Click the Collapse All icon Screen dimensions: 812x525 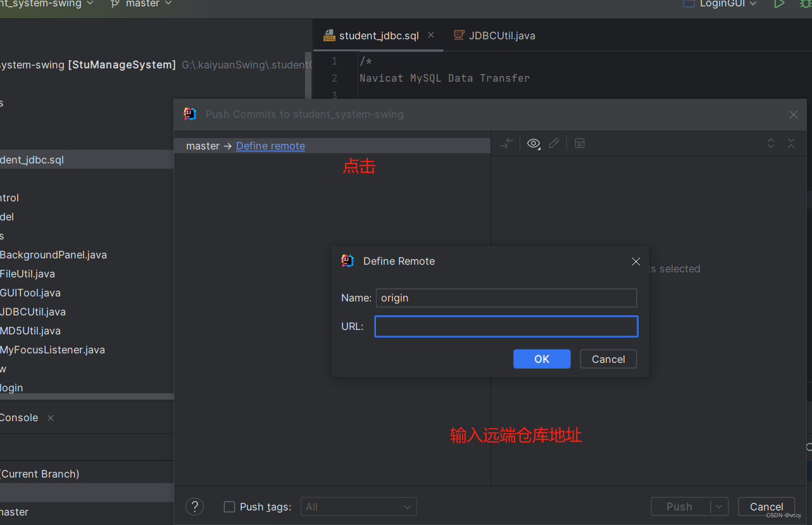point(791,144)
